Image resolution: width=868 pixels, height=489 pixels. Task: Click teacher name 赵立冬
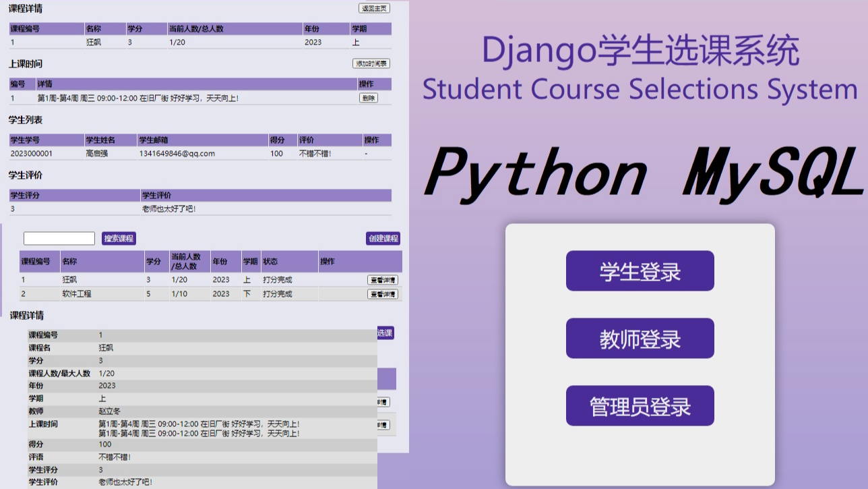(109, 411)
